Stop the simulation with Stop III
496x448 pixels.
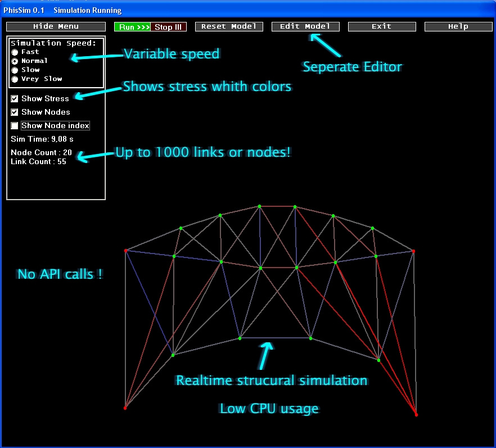pos(169,27)
